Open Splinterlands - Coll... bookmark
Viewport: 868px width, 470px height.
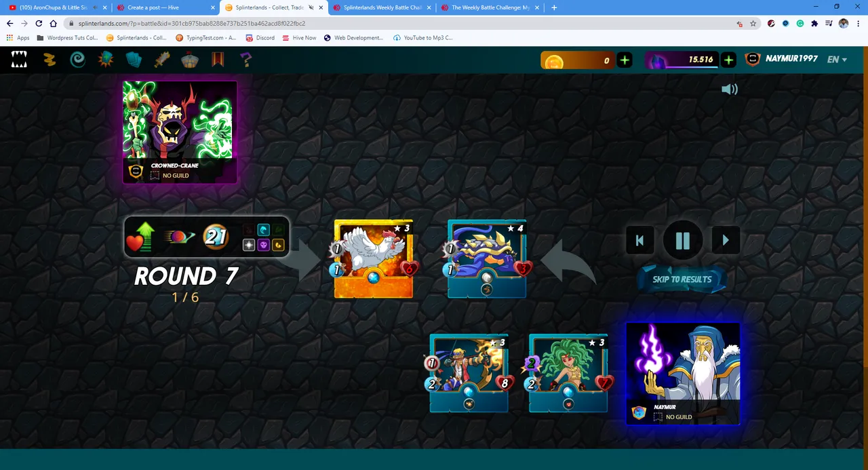(136, 38)
